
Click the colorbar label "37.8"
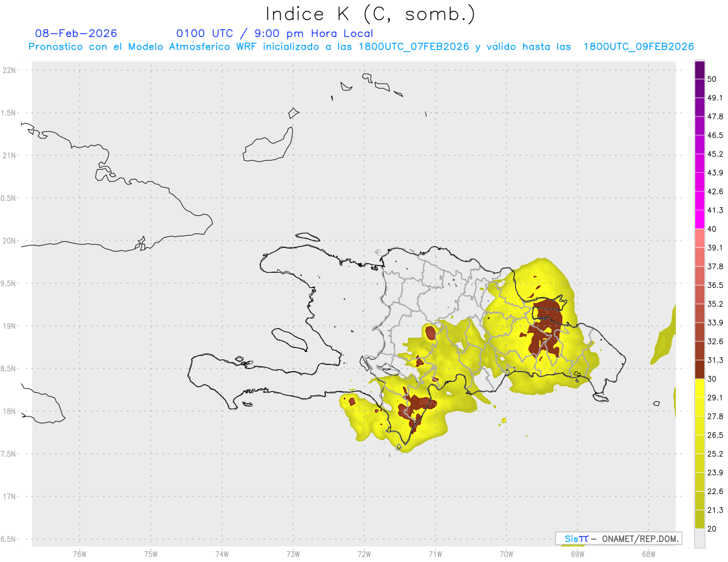point(715,266)
